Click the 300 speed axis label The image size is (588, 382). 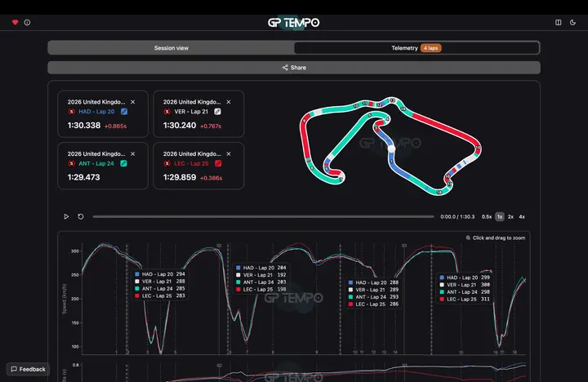75,251
